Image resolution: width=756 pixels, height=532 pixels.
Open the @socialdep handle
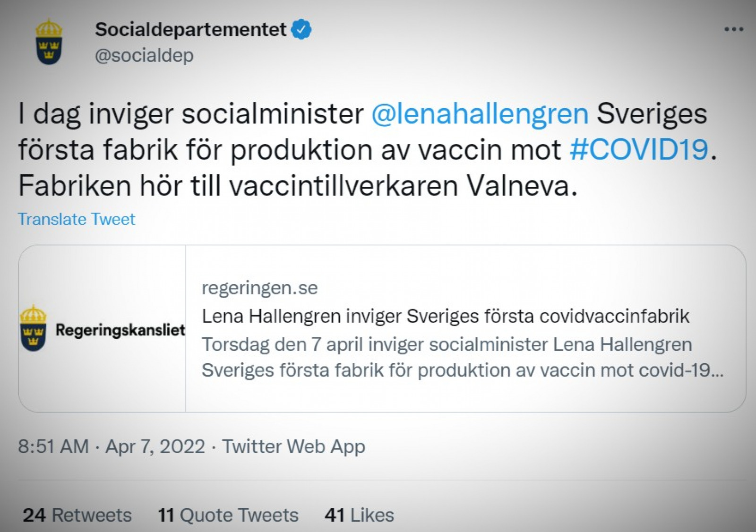click(144, 55)
